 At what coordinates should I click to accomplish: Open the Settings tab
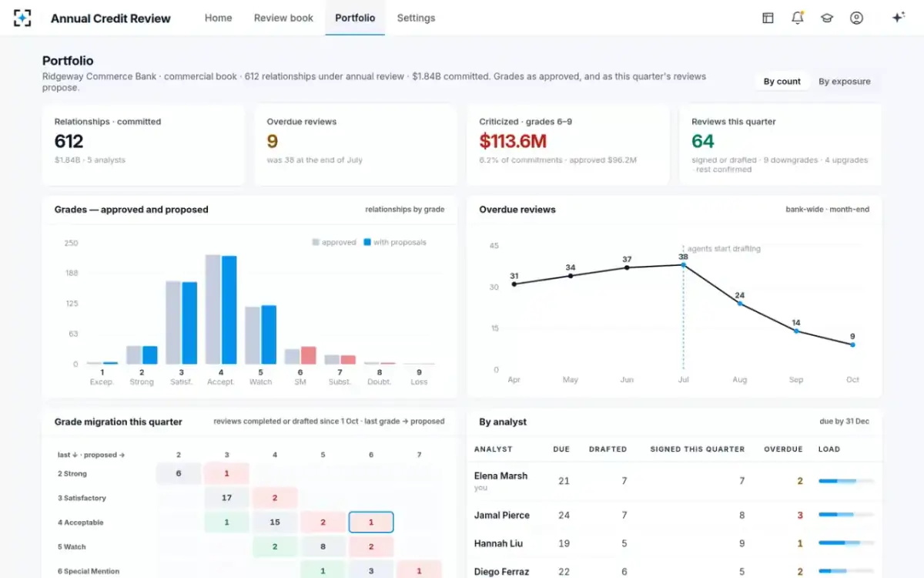(x=416, y=18)
